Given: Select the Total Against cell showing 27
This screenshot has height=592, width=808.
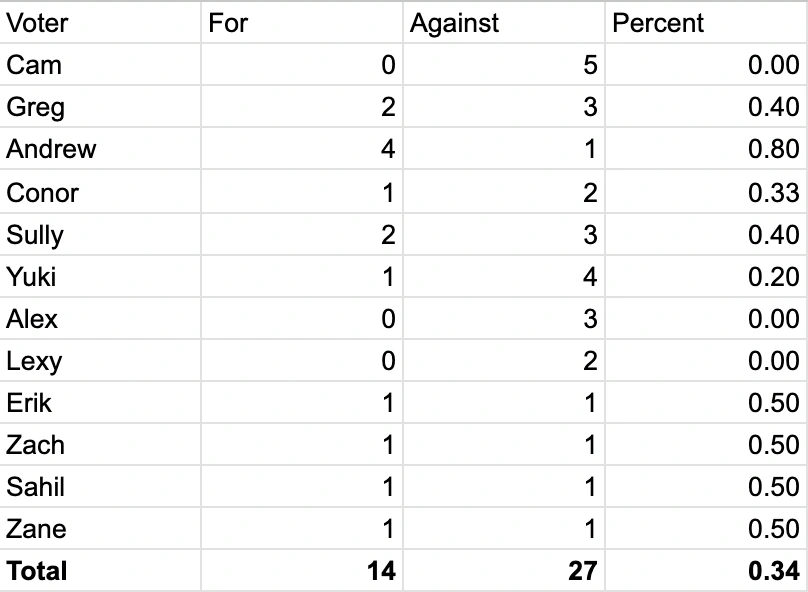Looking at the screenshot, I should tap(503, 571).
